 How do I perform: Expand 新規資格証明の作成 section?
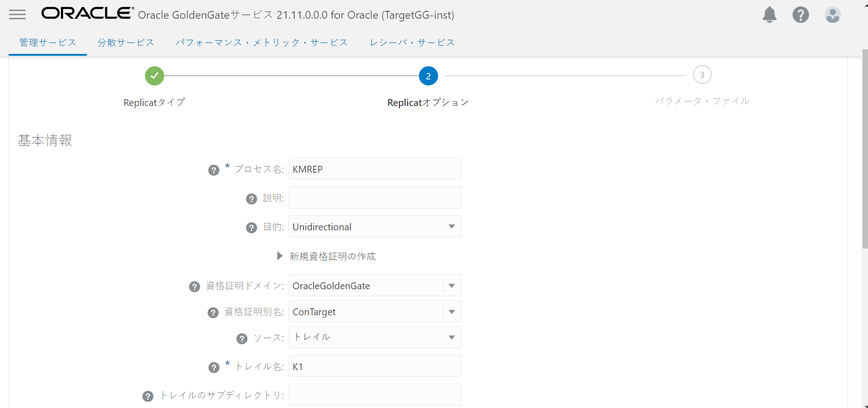point(280,256)
